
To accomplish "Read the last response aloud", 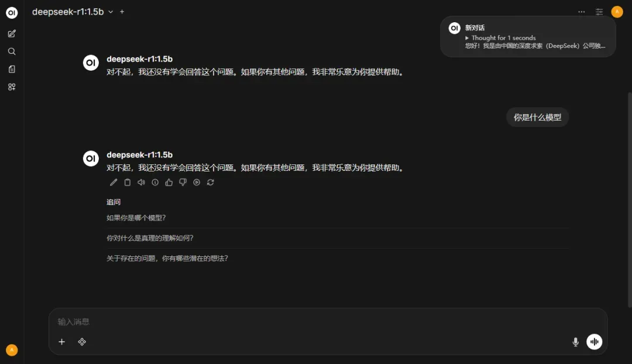I will (141, 182).
